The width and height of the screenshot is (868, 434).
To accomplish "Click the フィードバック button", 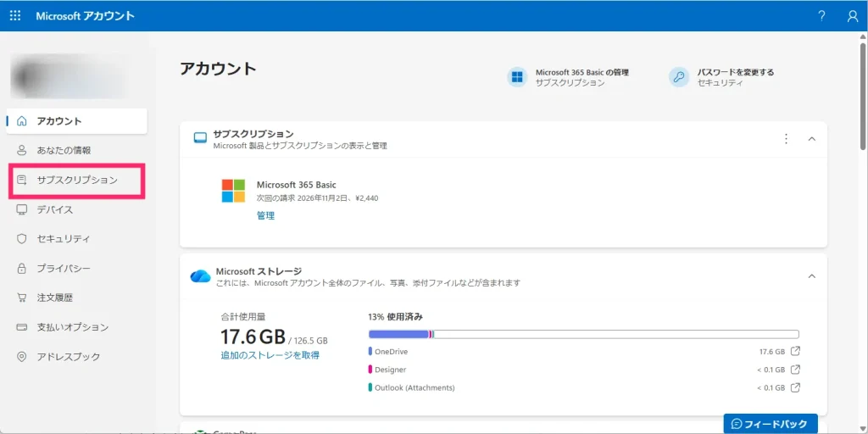I will (x=771, y=424).
